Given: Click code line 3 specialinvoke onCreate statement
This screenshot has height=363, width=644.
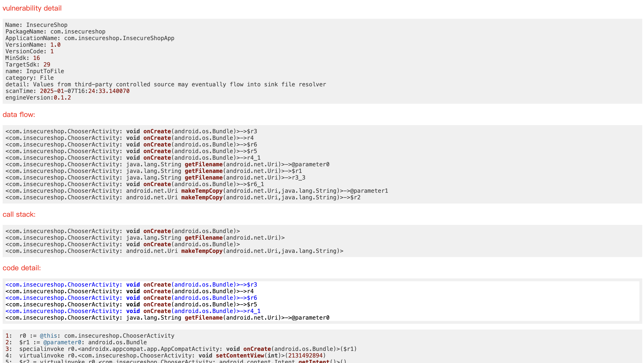Looking at the screenshot, I should [x=188, y=349].
